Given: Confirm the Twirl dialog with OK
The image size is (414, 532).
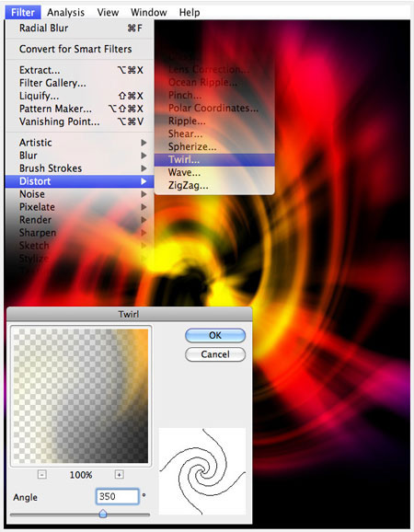Looking at the screenshot, I should point(215,336).
